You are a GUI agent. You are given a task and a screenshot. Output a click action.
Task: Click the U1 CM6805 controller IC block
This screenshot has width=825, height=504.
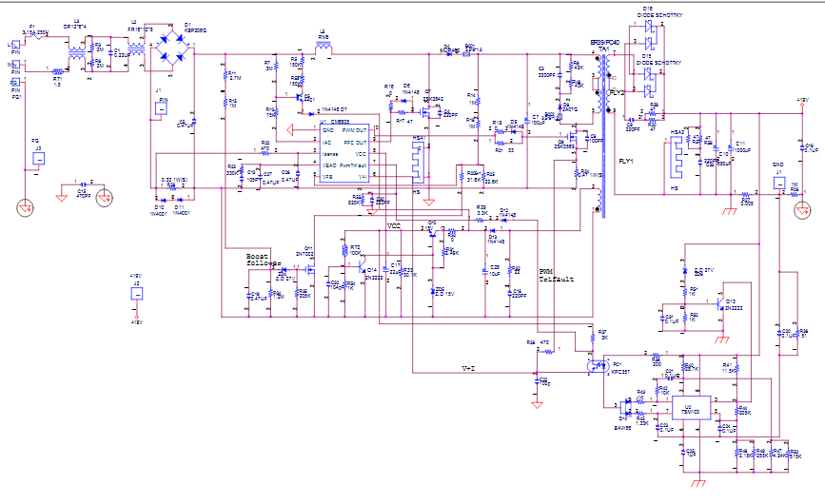[x=344, y=154]
